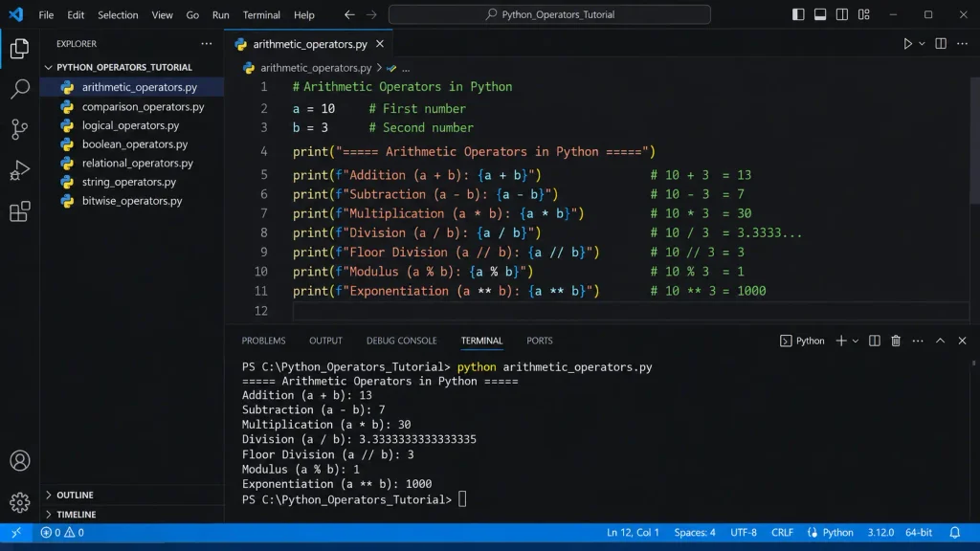Open the Manage gear icon
The height and width of the screenshot is (551, 980).
[x=19, y=501]
